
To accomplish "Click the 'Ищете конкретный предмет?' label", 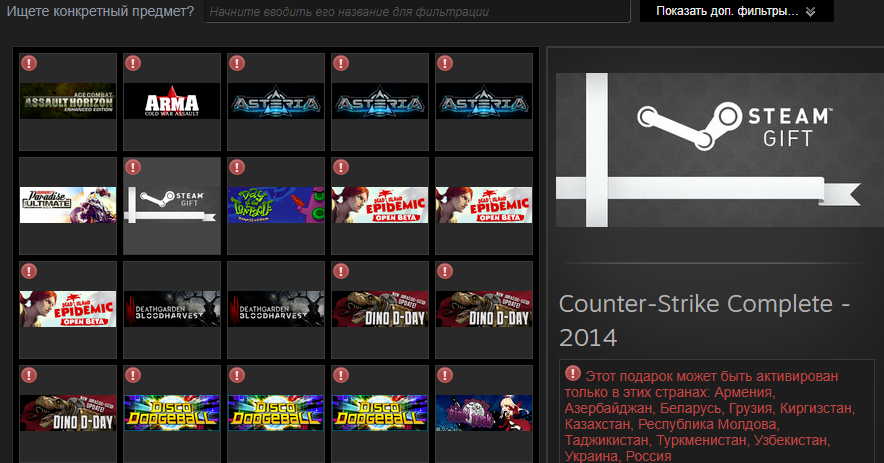I will pyautogui.click(x=100, y=11).
